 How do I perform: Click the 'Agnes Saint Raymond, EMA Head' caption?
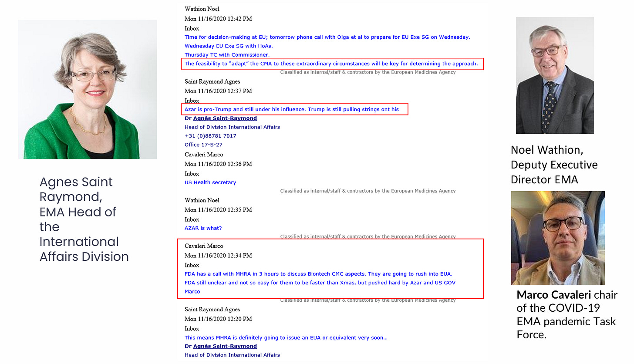coord(84,219)
